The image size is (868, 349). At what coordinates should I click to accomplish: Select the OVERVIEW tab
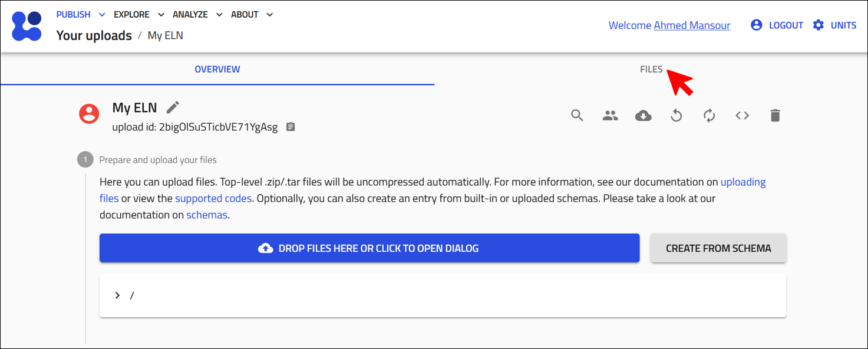(x=217, y=70)
